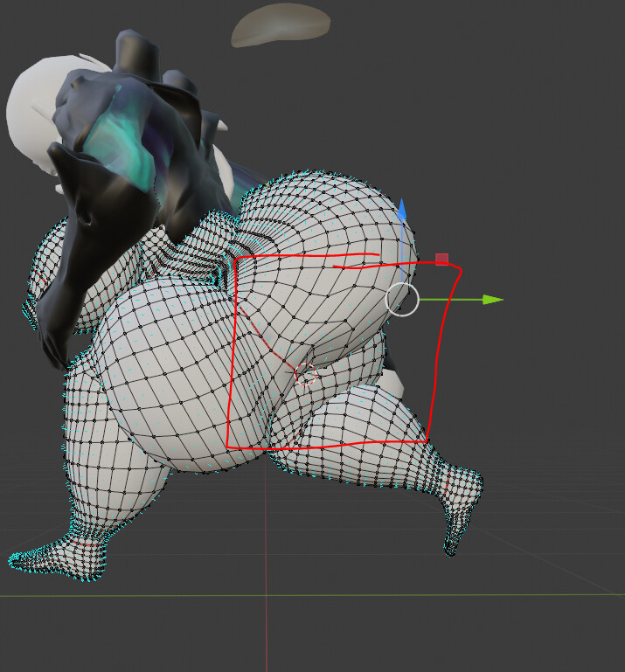
Task: Click the white shape behind the right leg
Action: click(x=395, y=382)
